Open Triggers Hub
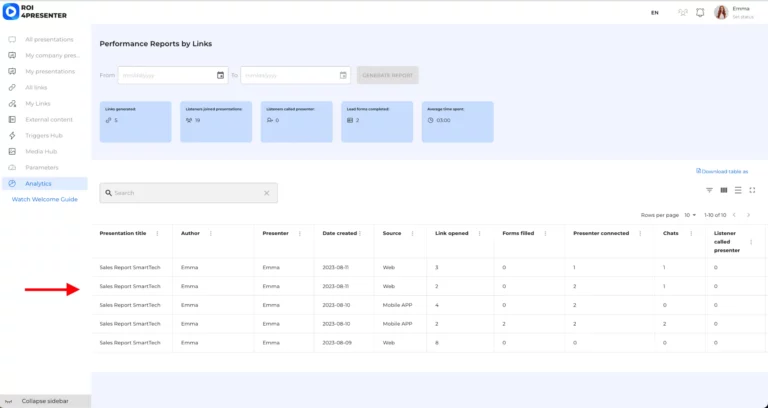 (x=45, y=136)
